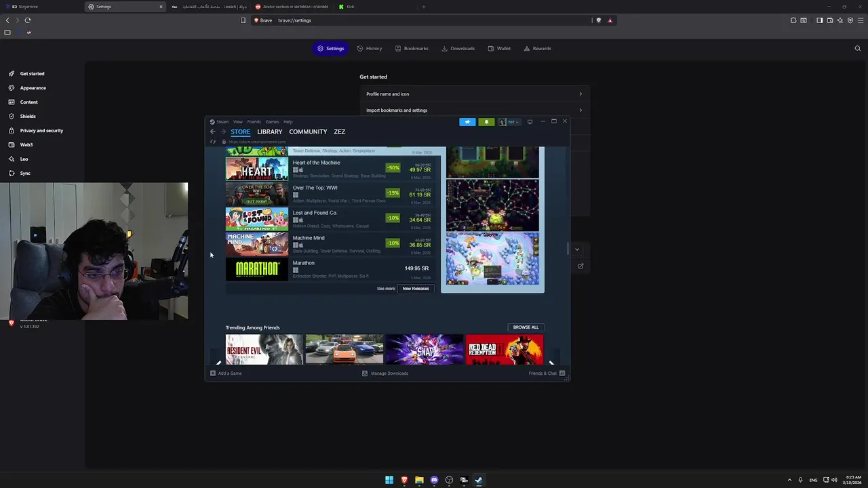Screen dimensions: 868x488
Task: Open the Friends menu in Steam
Action: tap(254, 122)
